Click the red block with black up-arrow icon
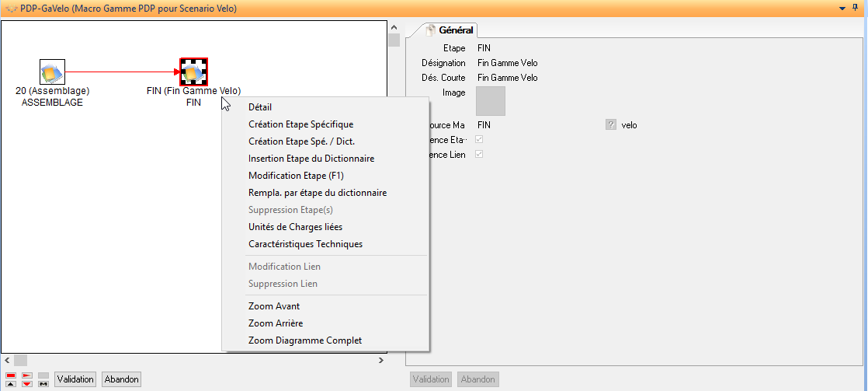 [x=11, y=379]
